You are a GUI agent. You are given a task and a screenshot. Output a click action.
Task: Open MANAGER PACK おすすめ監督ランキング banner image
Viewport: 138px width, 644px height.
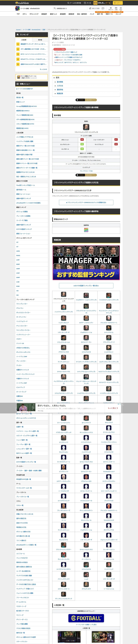coord(86,263)
